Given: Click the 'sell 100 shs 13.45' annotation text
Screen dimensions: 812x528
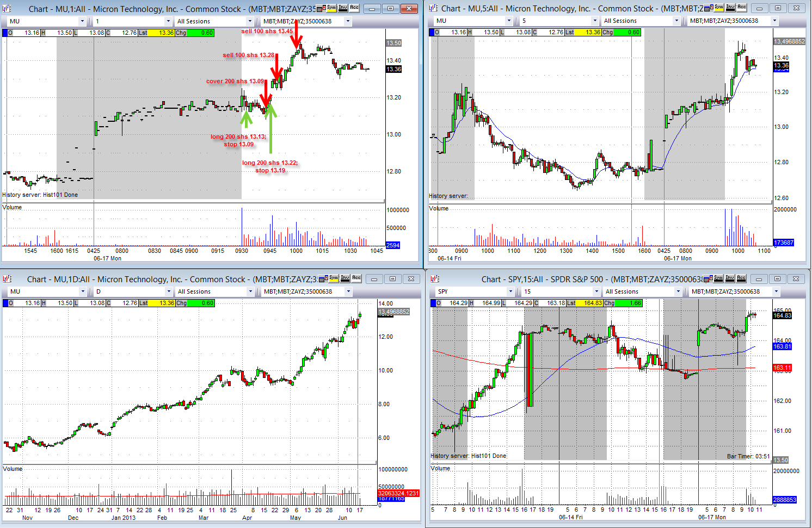Looking at the screenshot, I should (267, 31).
